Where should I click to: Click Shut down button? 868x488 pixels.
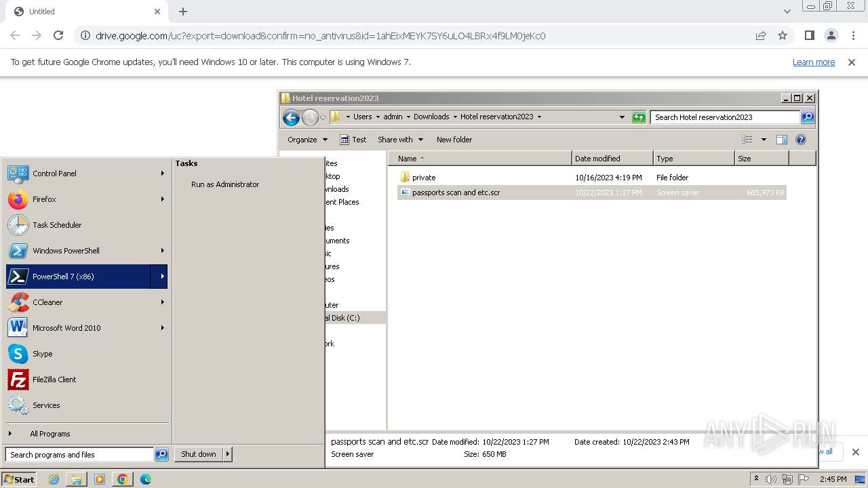tap(199, 454)
